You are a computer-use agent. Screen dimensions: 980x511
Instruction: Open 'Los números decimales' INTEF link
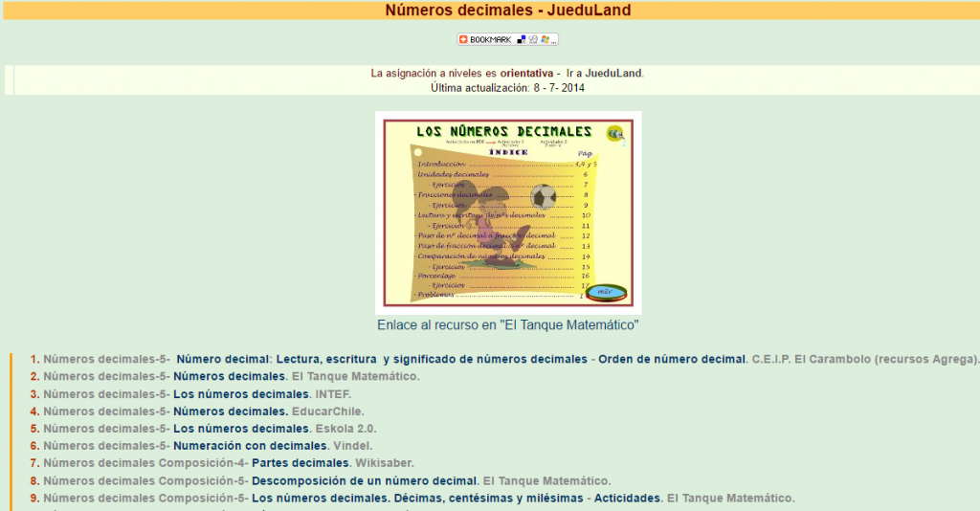coord(241,393)
